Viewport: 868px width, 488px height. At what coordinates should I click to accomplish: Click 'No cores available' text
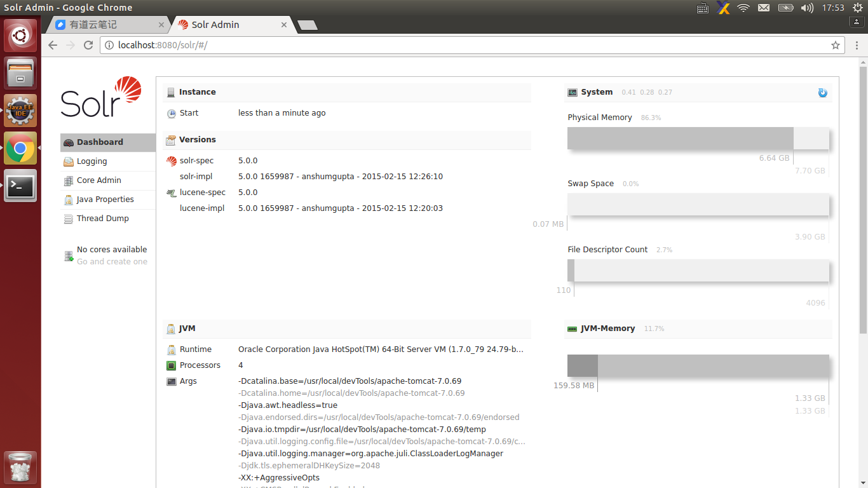coord(112,250)
